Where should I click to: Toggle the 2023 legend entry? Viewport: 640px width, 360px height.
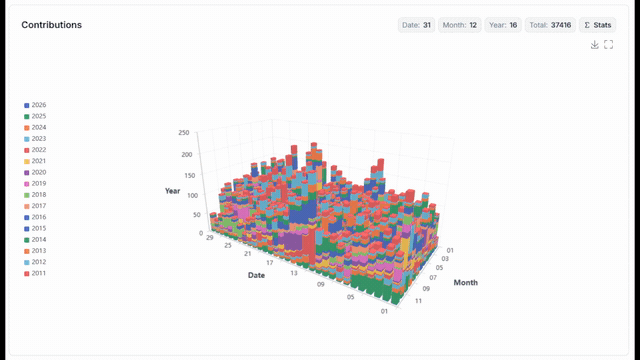point(35,139)
